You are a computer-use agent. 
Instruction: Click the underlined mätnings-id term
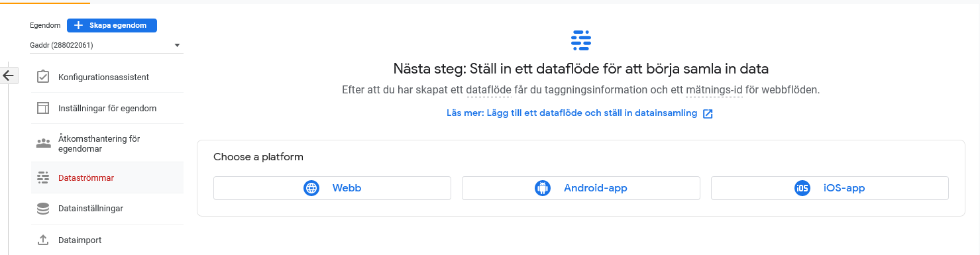[x=714, y=89]
